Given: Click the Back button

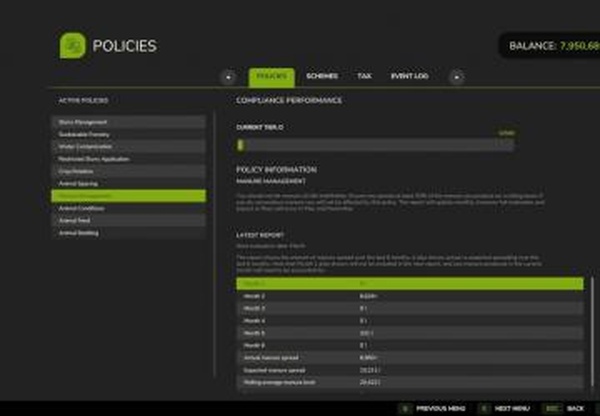Looking at the screenshot, I should [x=564, y=408].
